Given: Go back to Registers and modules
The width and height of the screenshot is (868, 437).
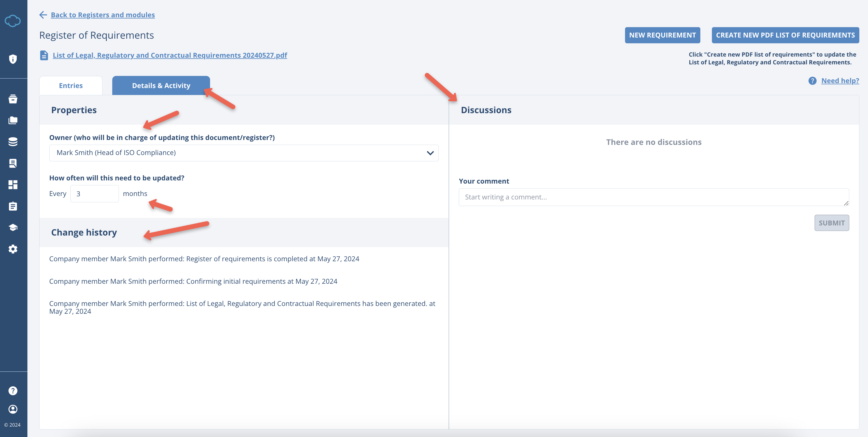Looking at the screenshot, I should (102, 15).
